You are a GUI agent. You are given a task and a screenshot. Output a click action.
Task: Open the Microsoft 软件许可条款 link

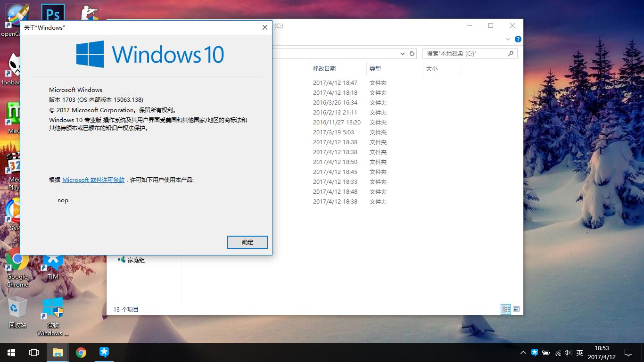[93, 180]
